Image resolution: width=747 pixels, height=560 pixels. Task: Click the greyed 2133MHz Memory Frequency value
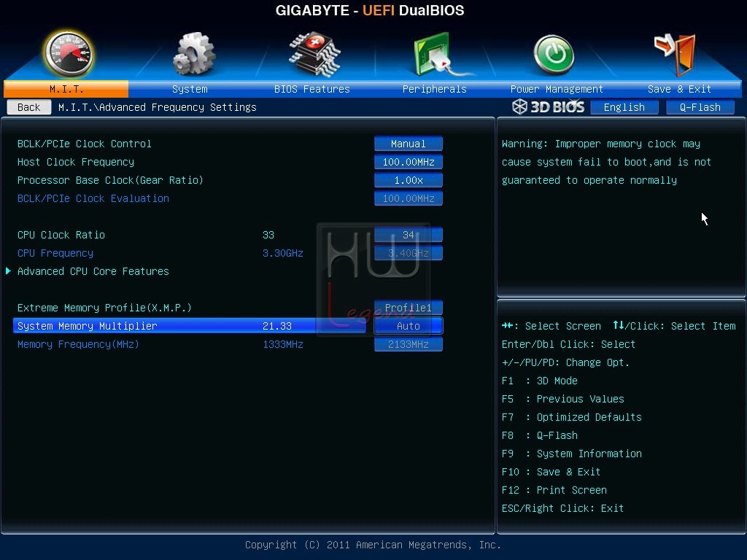(x=409, y=344)
